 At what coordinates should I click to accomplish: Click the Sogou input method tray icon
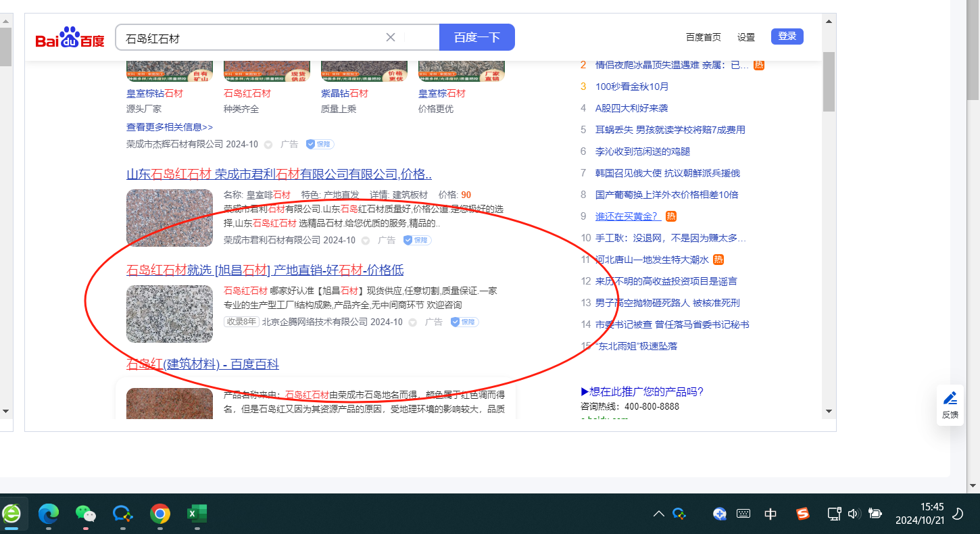[802, 514]
